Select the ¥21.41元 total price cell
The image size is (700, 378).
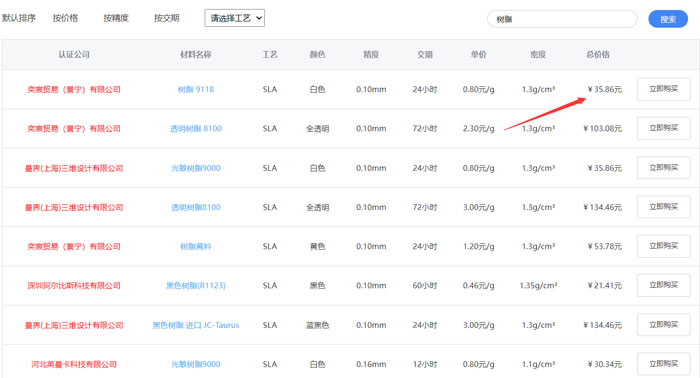[604, 286]
